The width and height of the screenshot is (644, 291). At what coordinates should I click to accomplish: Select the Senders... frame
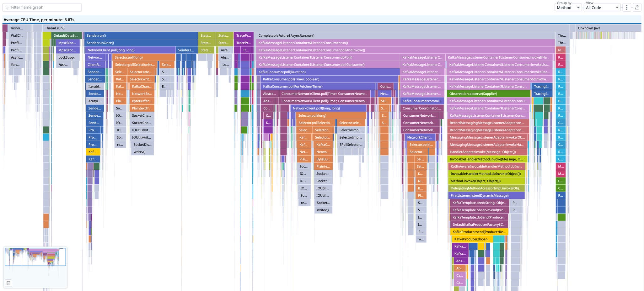point(187,50)
